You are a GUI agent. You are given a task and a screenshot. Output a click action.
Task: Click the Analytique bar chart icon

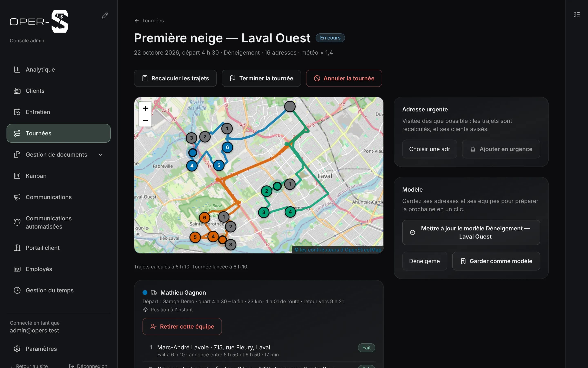point(17,70)
